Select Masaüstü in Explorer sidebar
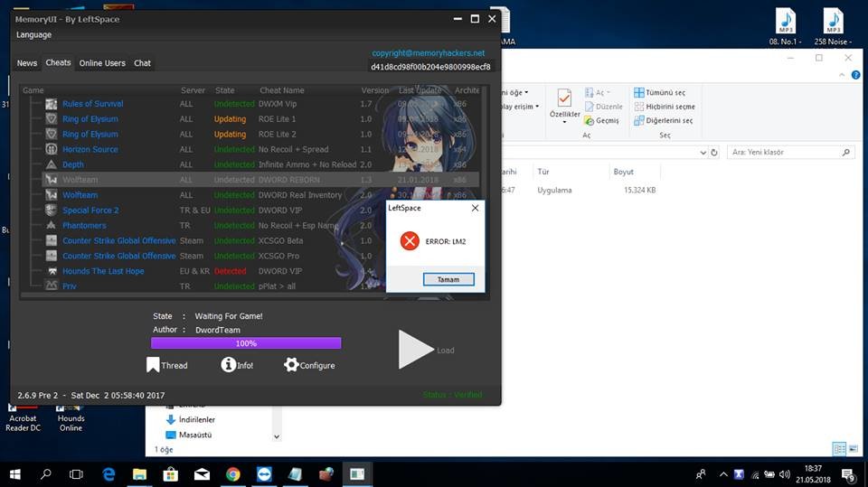868x487 pixels. 188,435
